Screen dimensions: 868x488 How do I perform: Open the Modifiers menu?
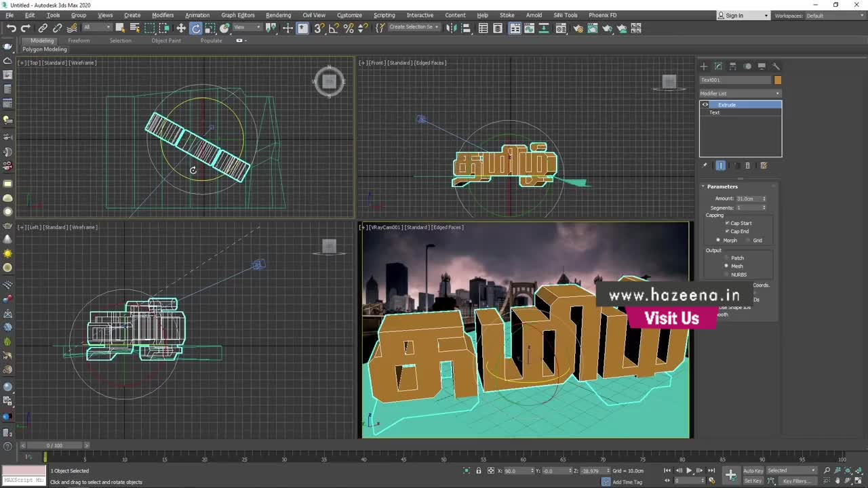[163, 15]
